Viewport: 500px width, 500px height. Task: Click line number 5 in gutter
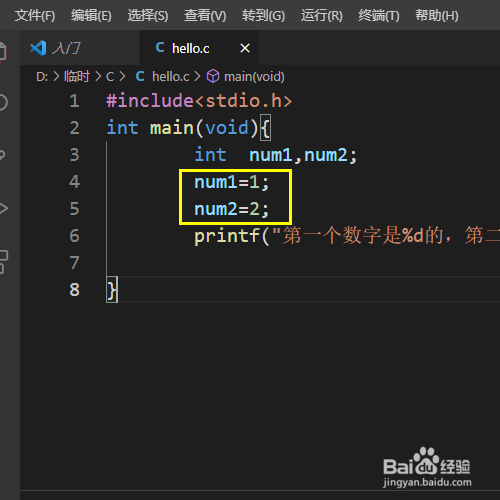point(74,209)
